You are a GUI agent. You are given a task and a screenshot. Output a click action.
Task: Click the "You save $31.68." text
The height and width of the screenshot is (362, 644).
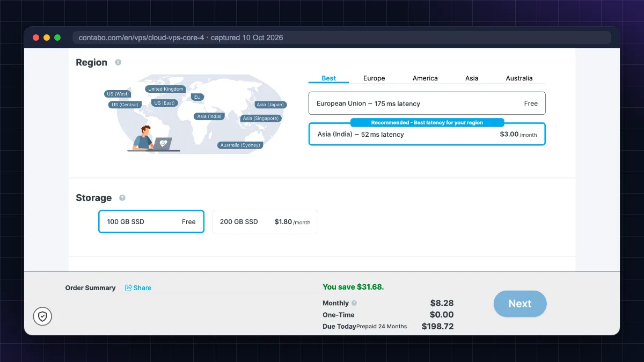[x=353, y=287]
